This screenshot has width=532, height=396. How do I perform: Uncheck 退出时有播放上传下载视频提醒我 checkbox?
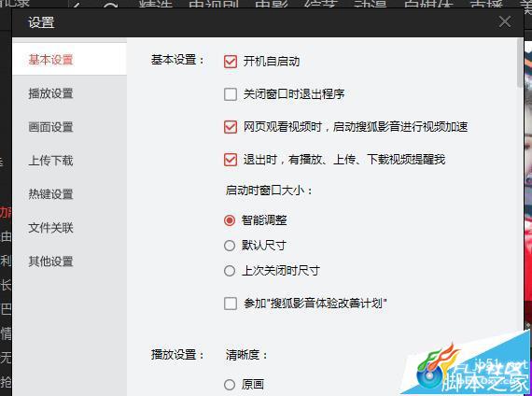[231, 160]
